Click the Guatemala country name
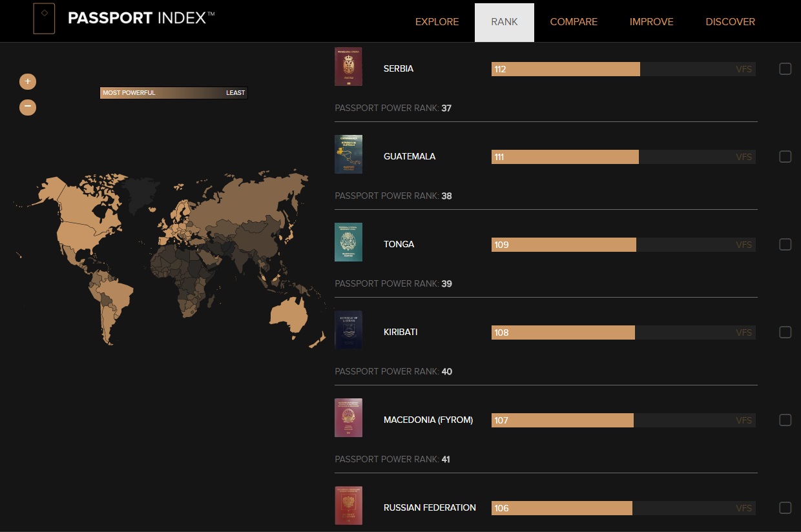 (x=409, y=156)
